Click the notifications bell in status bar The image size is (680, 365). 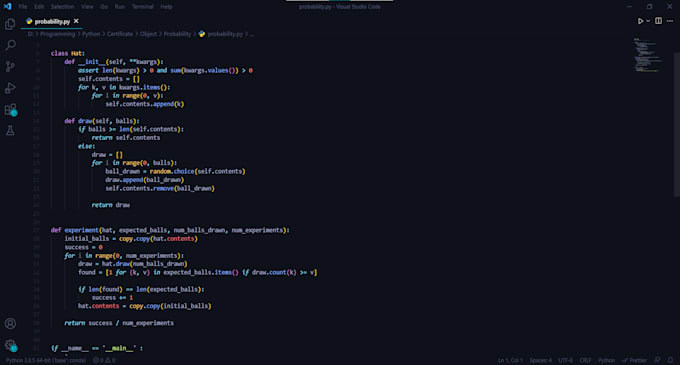click(x=670, y=360)
